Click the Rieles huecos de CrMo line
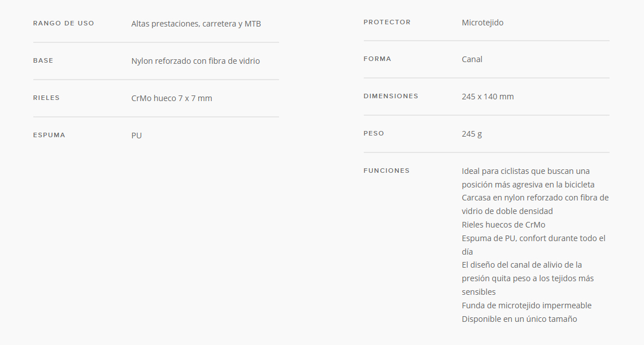This screenshot has height=345, width=644. click(503, 225)
